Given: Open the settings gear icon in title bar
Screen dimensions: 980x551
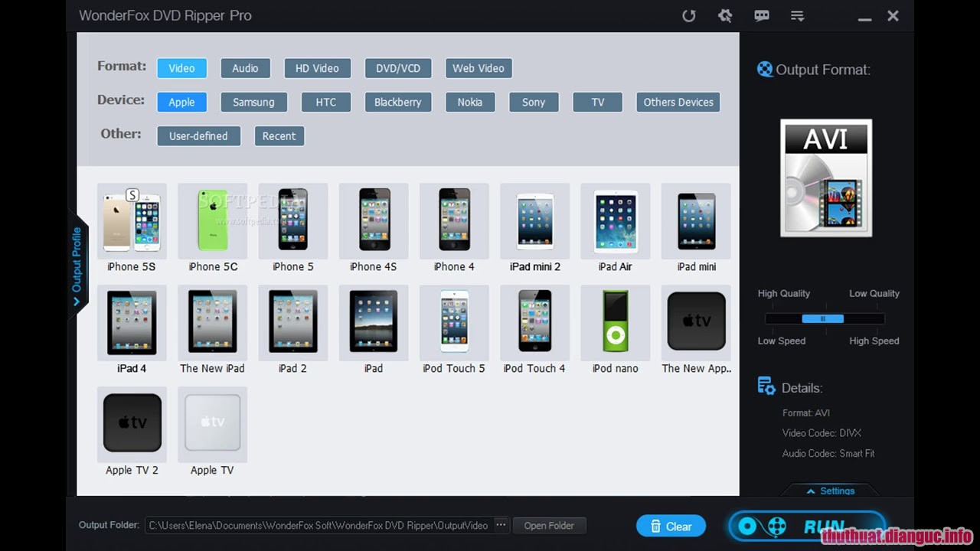Looking at the screenshot, I should point(724,15).
